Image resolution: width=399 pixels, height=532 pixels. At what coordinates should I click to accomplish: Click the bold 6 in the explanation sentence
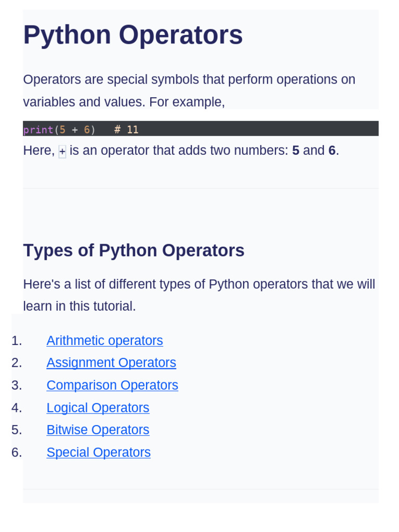(x=332, y=151)
